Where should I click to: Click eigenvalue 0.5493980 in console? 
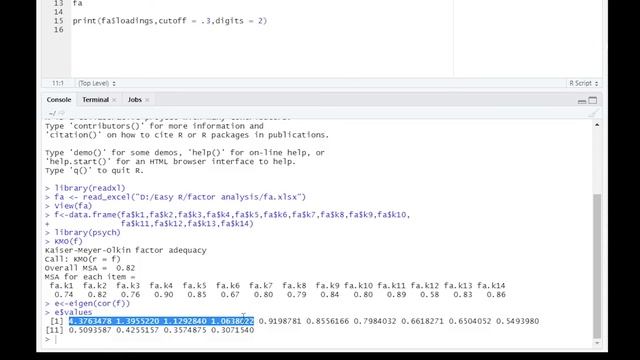coord(518,321)
